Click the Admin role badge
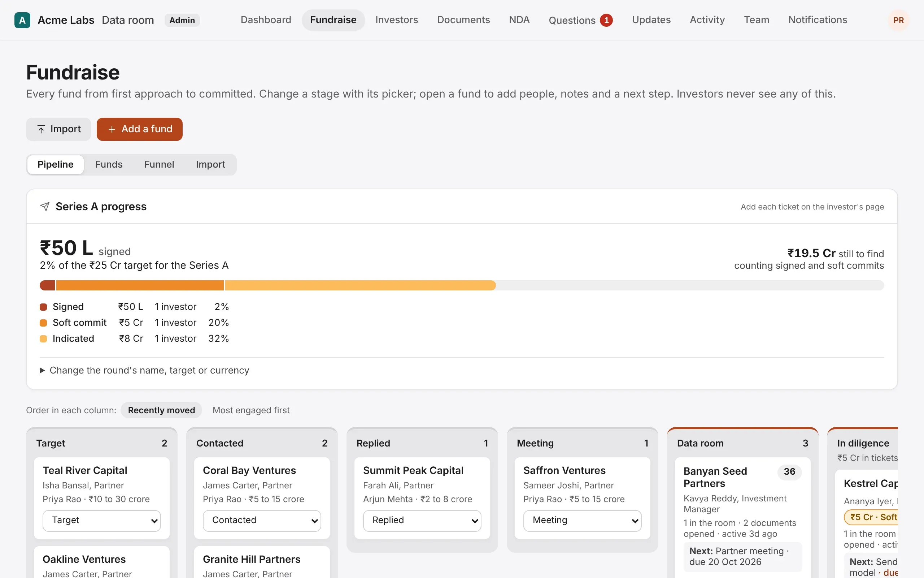 coord(182,20)
